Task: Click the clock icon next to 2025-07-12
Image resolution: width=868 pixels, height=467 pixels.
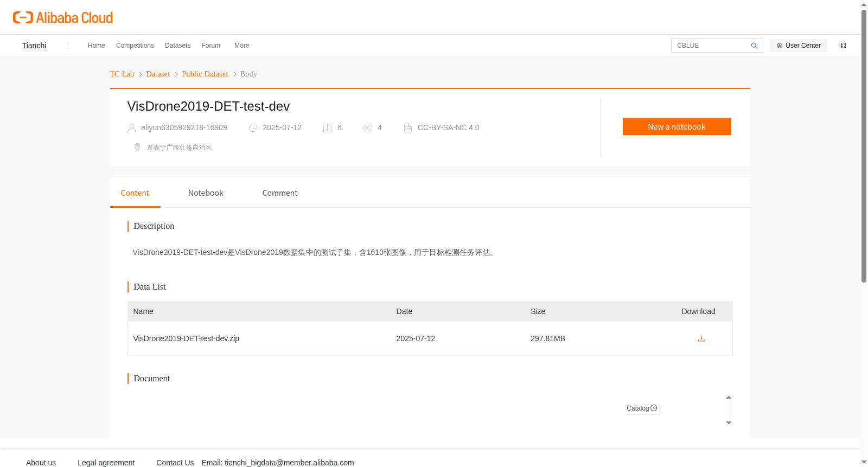Action: [253, 128]
